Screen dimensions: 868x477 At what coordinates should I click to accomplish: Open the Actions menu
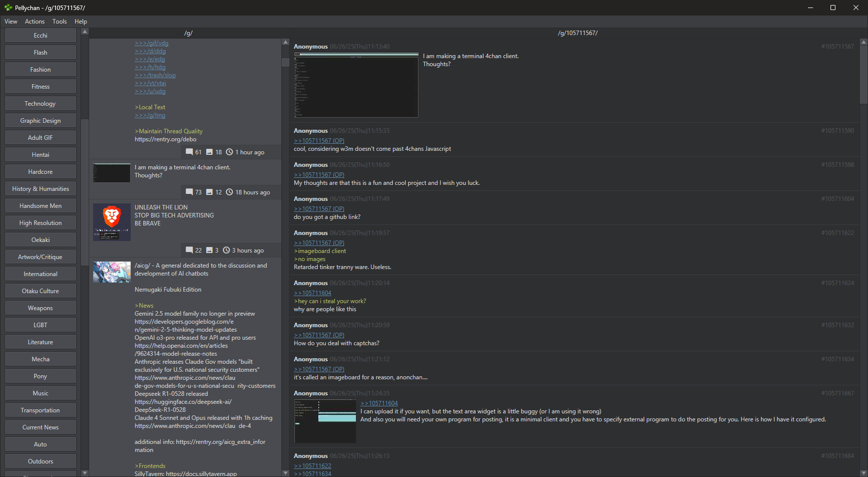tap(35, 22)
